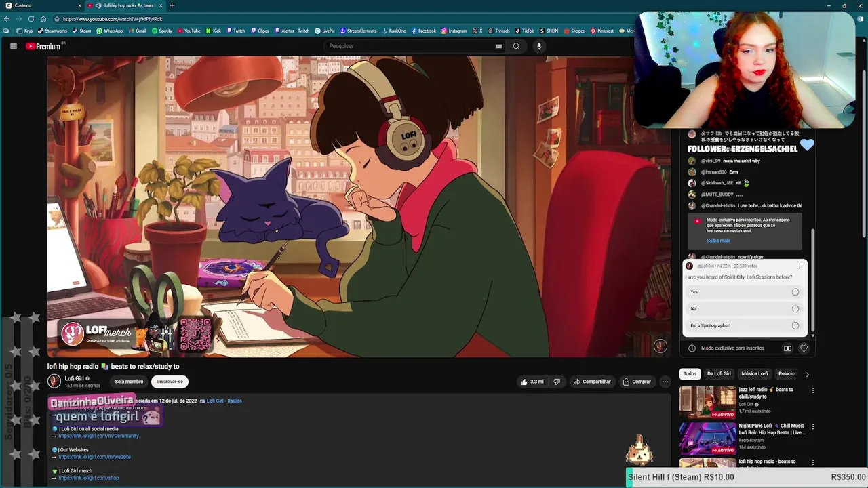Like the video with thumbs-up button
Screen dimensions: 868x488
532,382
